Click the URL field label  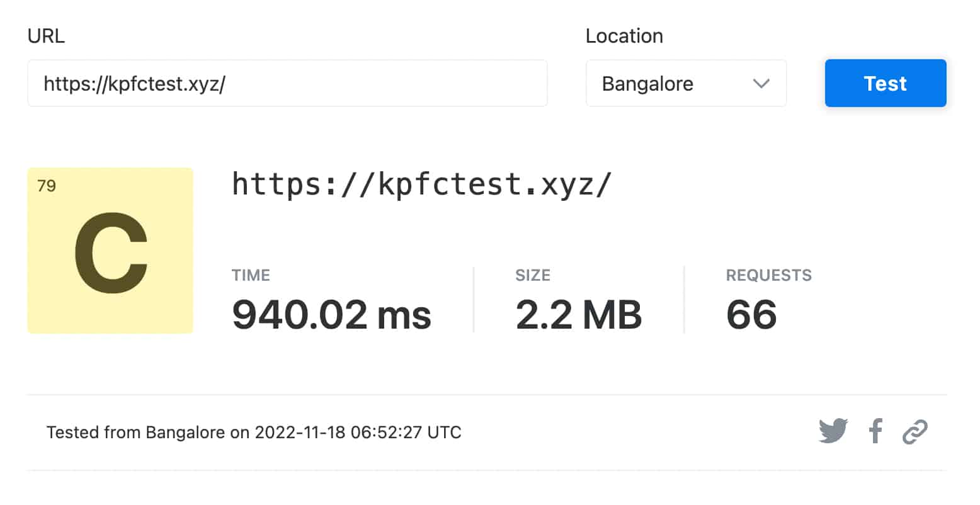46,36
